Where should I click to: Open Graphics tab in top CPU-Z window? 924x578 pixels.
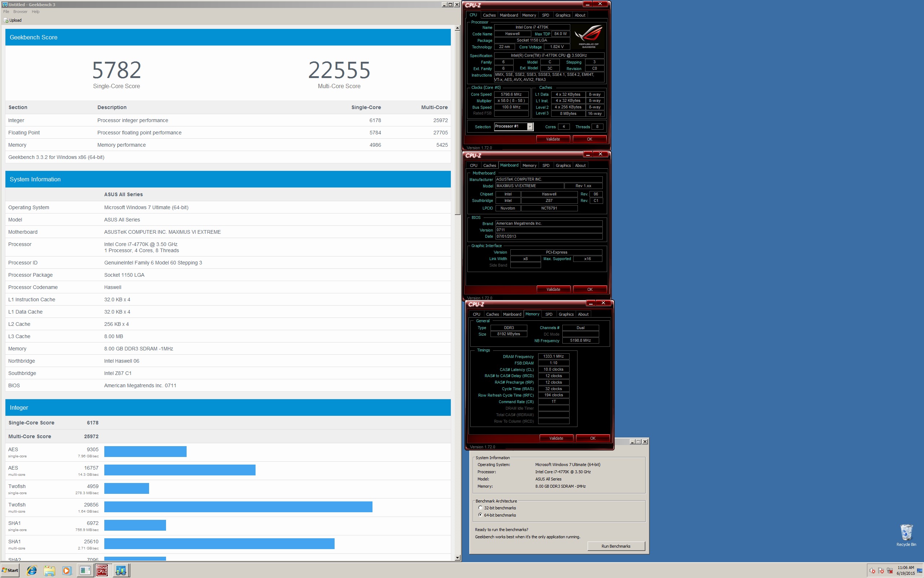coord(562,15)
